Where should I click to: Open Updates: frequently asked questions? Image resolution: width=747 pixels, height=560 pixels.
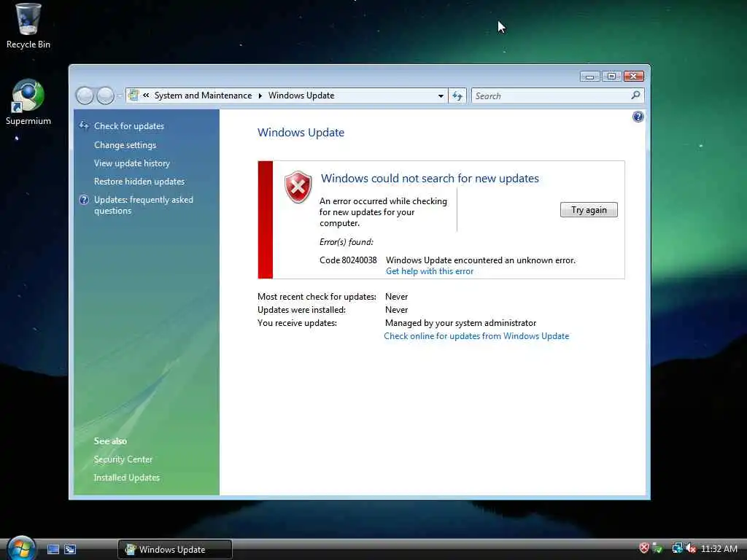(x=144, y=205)
